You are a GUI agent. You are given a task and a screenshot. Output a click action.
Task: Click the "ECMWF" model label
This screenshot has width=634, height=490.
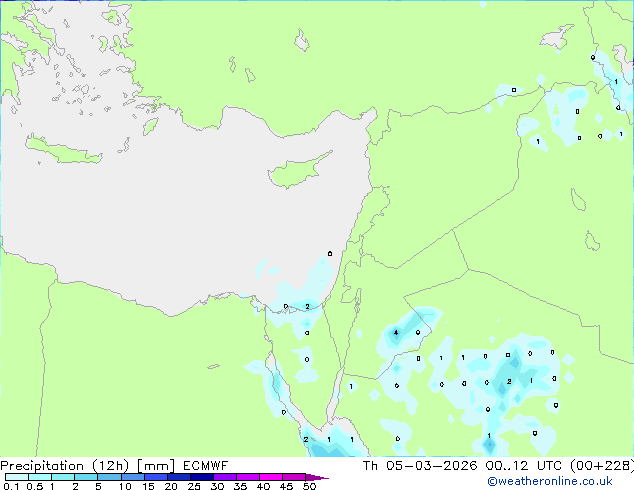(205, 466)
